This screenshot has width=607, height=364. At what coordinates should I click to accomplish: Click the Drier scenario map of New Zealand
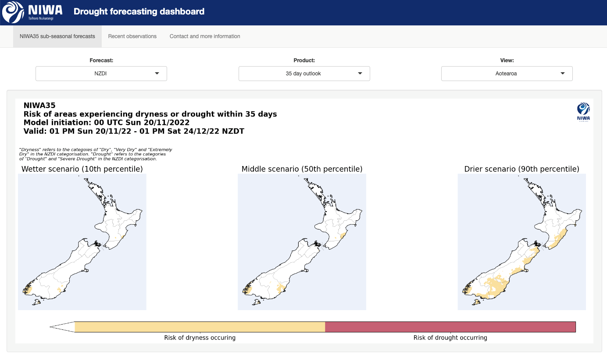point(521,241)
